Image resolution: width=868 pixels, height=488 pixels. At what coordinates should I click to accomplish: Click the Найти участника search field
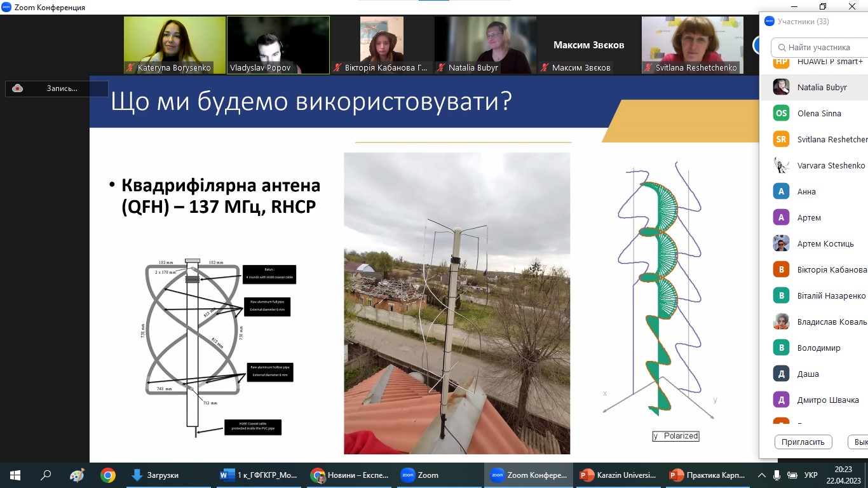[x=823, y=47]
